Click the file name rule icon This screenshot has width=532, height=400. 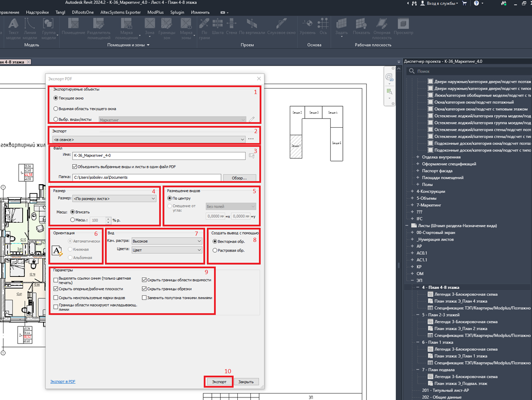point(252,156)
